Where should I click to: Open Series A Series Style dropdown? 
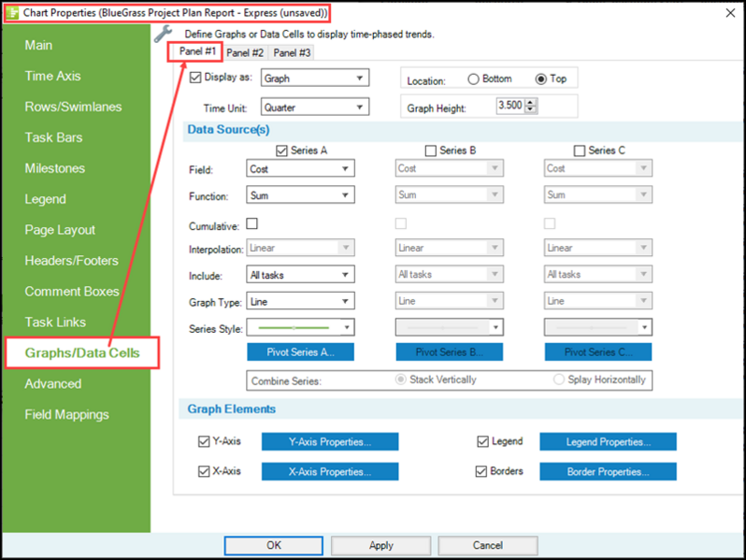click(x=300, y=327)
